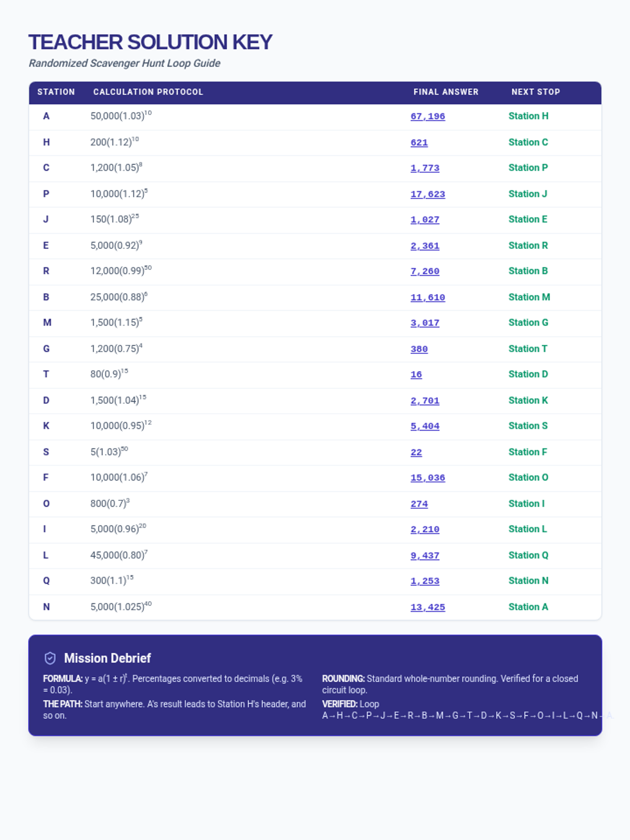
Task: Click the Station H next stop label
Action: click(528, 116)
